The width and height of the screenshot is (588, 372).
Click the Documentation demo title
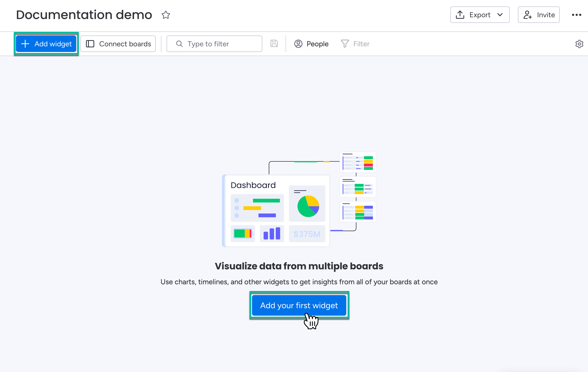pos(84,15)
